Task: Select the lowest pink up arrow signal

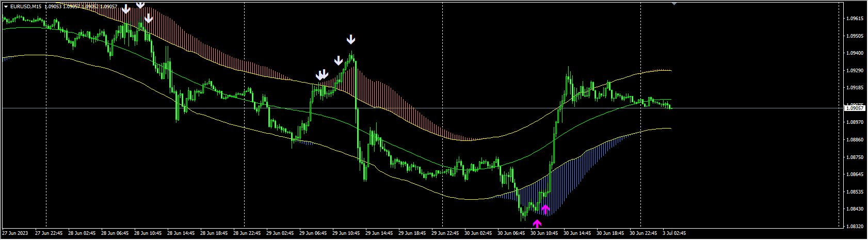Action: tap(537, 223)
